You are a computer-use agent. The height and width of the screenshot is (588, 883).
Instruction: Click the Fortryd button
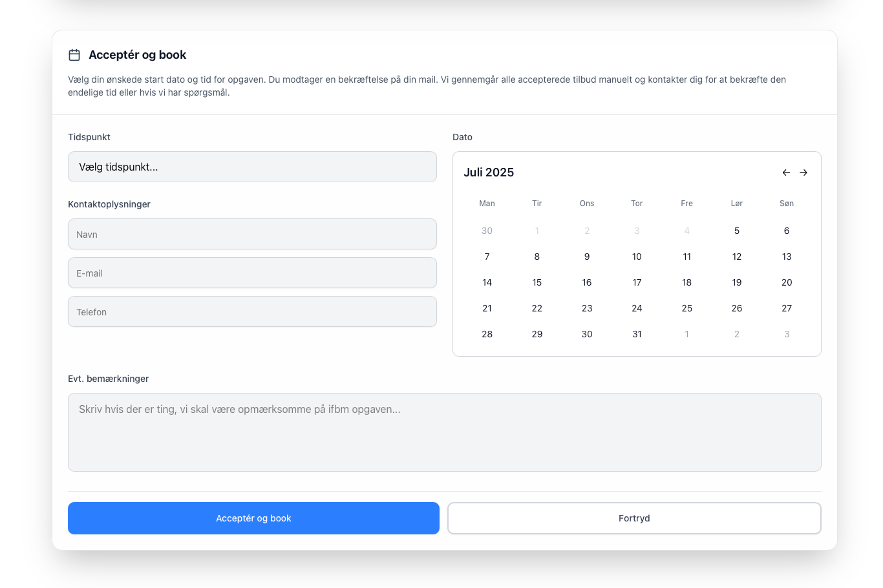pyautogui.click(x=634, y=518)
